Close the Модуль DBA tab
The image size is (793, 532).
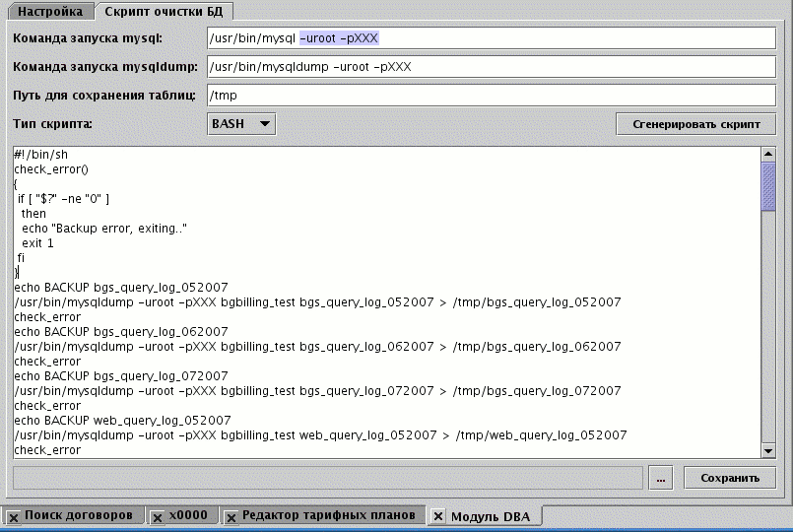pyautogui.click(x=438, y=516)
